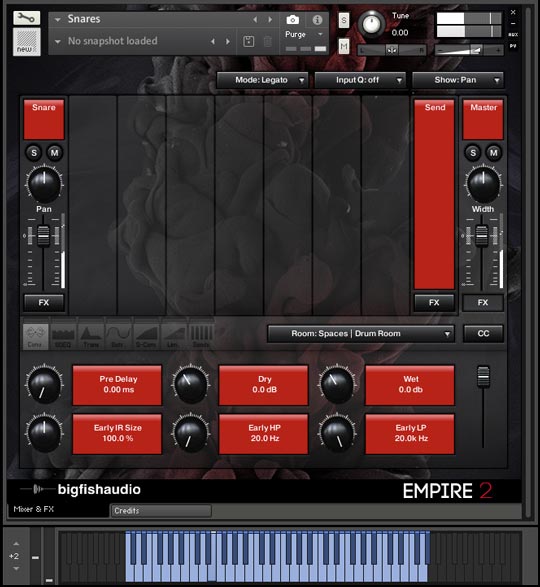The height and width of the screenshot is (587, 540).
Task: Select the red Send channel strip
Action: (434, 195)
